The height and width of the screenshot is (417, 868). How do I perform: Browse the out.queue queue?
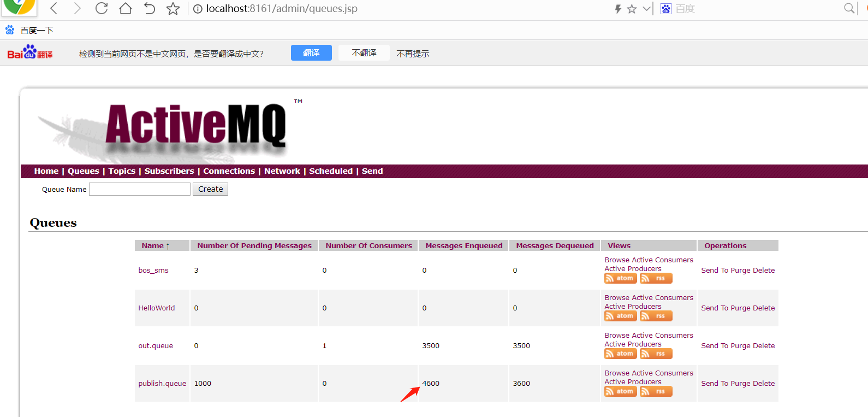point(617,336)
